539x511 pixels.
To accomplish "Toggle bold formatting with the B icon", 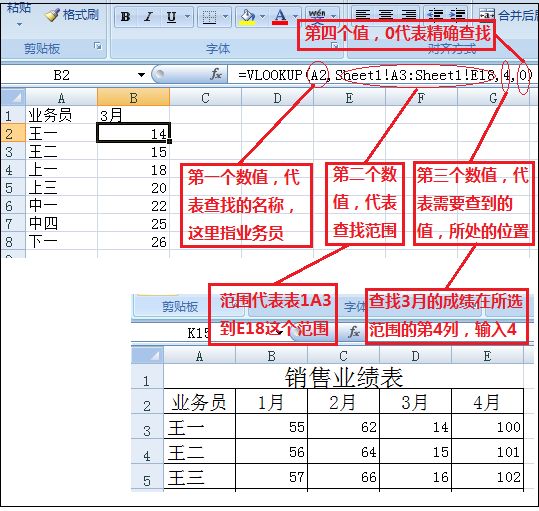I will [126, 16].
